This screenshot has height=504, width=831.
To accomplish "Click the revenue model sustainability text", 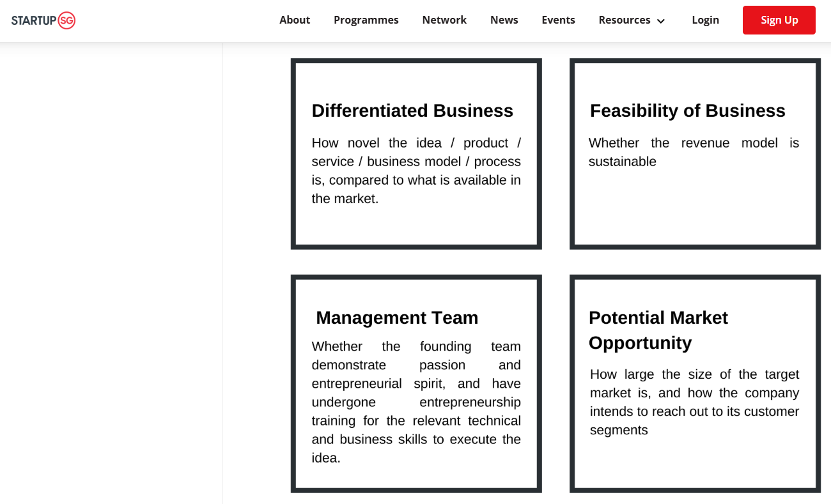I will tap(694, 152).
